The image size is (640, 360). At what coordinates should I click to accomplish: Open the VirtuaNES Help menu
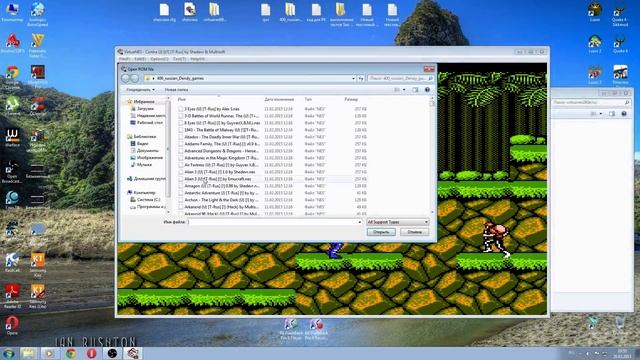(197, 59)
